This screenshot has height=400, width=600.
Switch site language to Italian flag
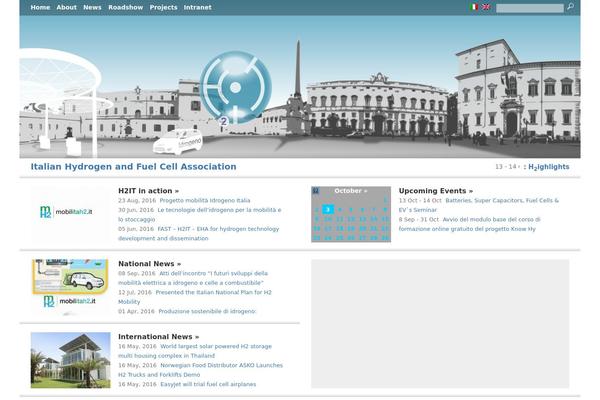pyautogui.click(x=474, y=7)
